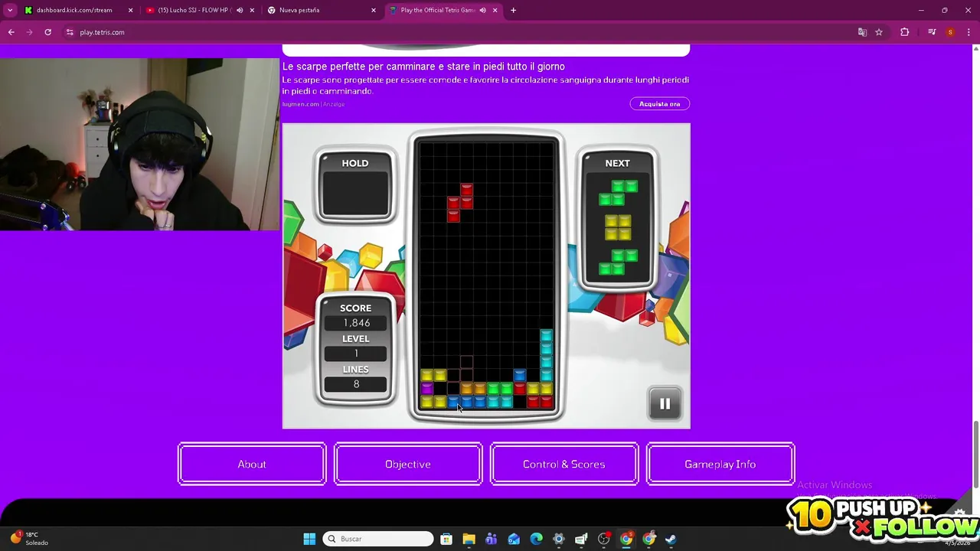This screenshot has width=980, height=551.
Task: Close the Nueva pestaña tab
Action: [x=374, y=10]
